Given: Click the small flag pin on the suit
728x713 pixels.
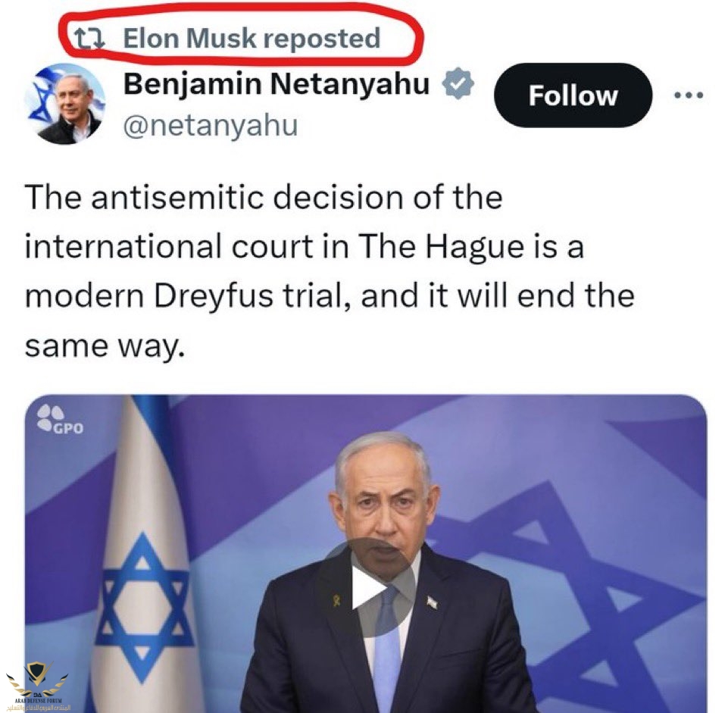Looking at the screenshot, I should (x=432, y=602).
